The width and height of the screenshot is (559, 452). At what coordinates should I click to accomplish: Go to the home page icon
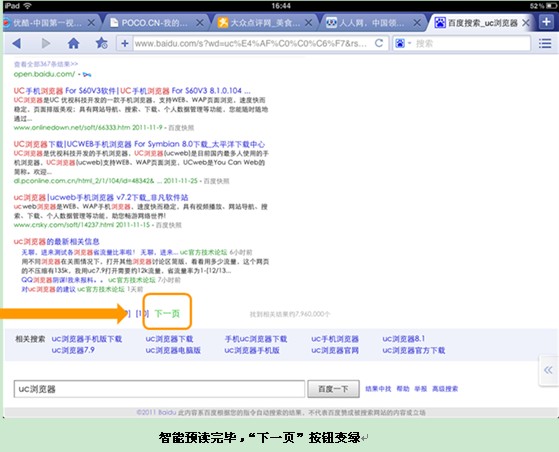coord(73,43)
